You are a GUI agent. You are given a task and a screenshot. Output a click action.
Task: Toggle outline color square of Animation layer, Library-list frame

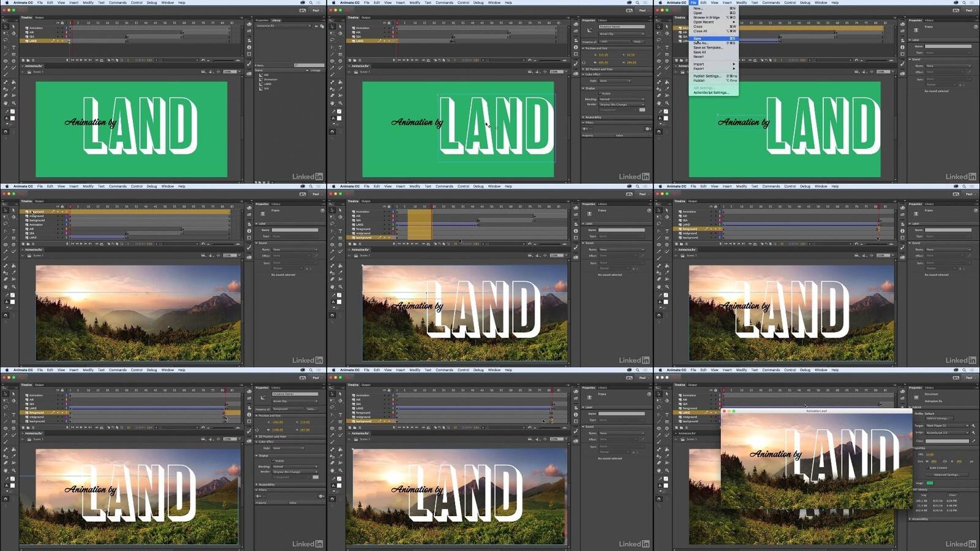[66, 28]
